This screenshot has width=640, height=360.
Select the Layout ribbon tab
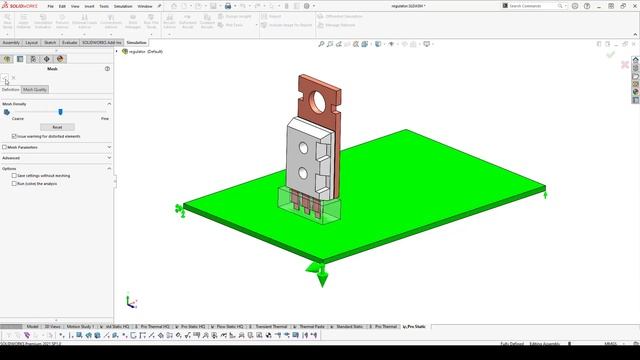[x=31, y=42]
